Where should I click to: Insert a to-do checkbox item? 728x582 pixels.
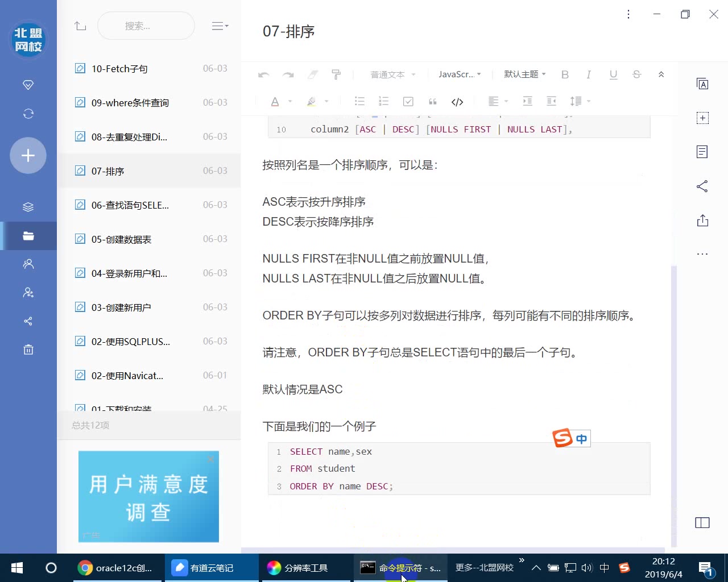click(x=408, y=101)
